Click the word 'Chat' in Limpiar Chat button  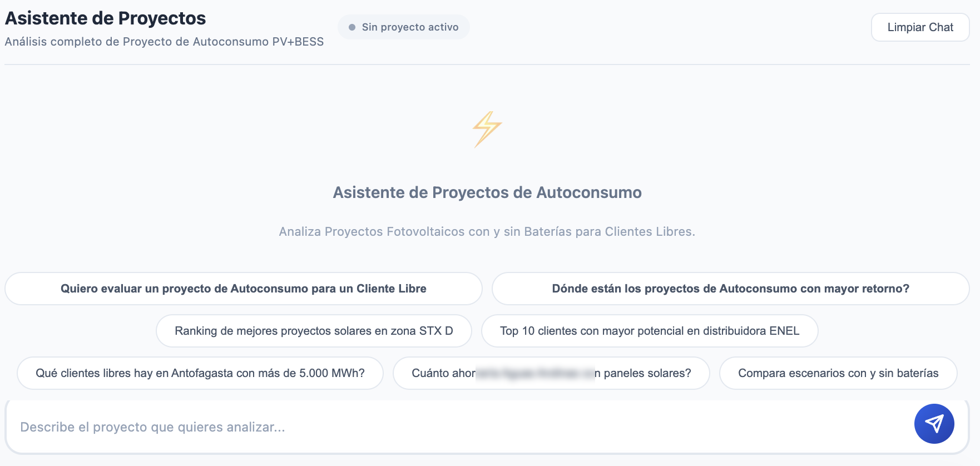coord(941,27)
